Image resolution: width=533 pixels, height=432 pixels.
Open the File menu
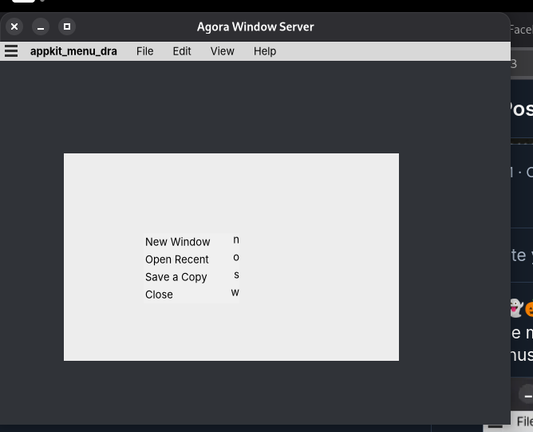coord(145,51)
